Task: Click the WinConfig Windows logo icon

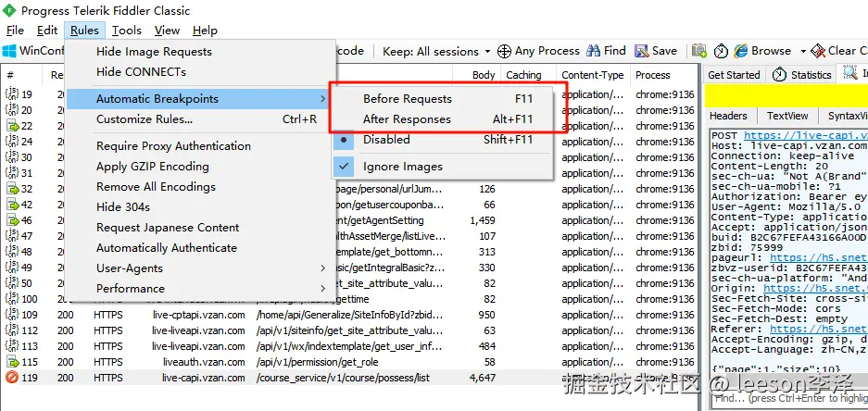Action: pyautogui.click(x=9, y=51)
